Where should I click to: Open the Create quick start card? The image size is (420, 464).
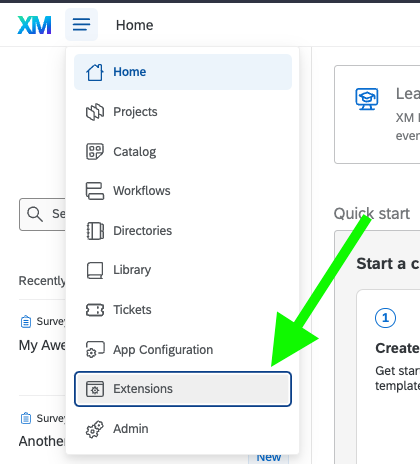(388, 377)
